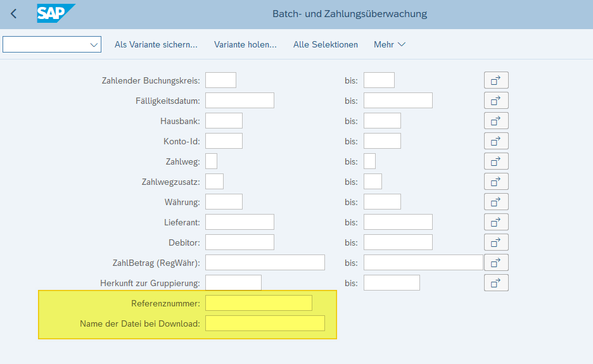Open multiple selection for Lieferant

coord(496,222)
